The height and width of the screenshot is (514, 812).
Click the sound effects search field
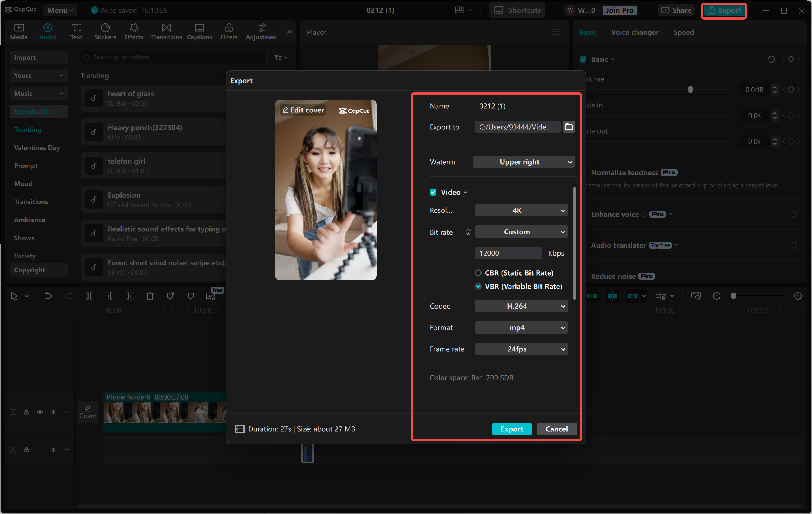click(173, 57)
